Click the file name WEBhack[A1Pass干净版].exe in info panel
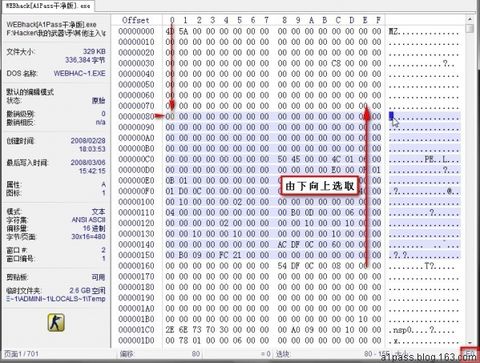The height and width of the screenshot is (363, 480). (51, 25)
